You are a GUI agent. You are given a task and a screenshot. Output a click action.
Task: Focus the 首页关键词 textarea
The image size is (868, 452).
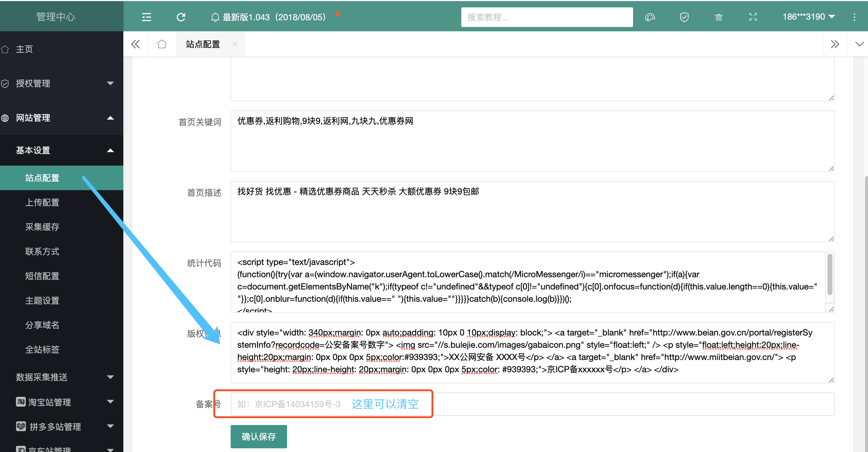pyautogui.click(x=532, y=141)
